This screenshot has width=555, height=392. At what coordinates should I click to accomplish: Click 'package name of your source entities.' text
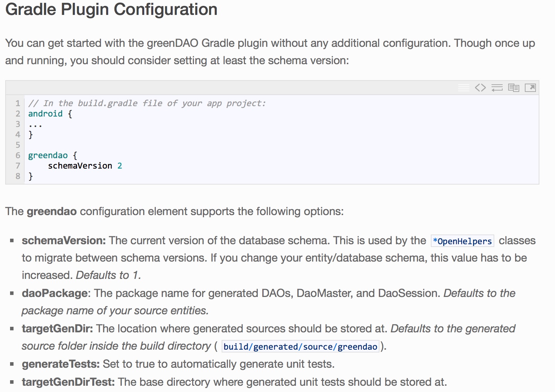[x=115, y=310]
